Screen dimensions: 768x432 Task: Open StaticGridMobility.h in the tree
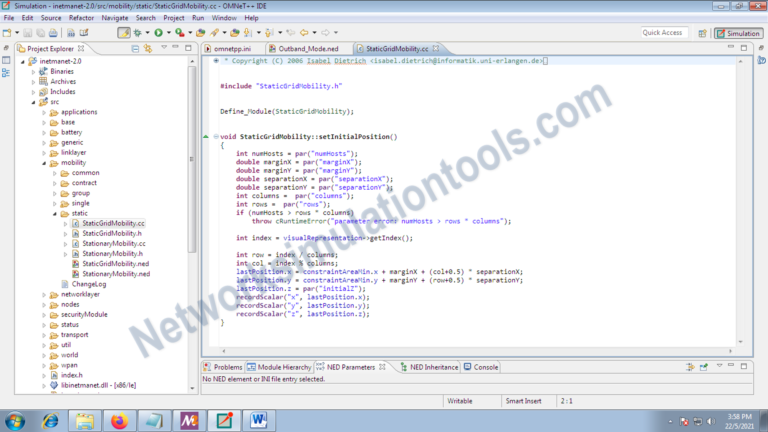(111, 233)
